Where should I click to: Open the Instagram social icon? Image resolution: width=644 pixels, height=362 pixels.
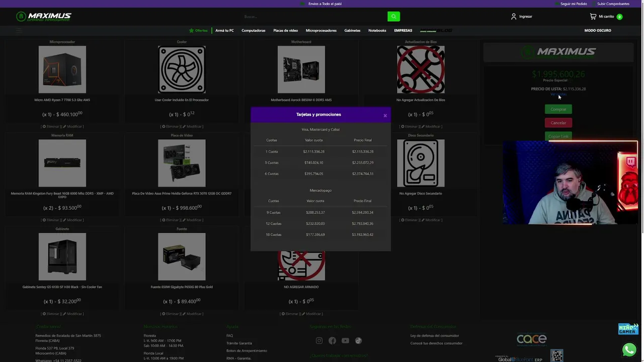[x=319, y=340]
